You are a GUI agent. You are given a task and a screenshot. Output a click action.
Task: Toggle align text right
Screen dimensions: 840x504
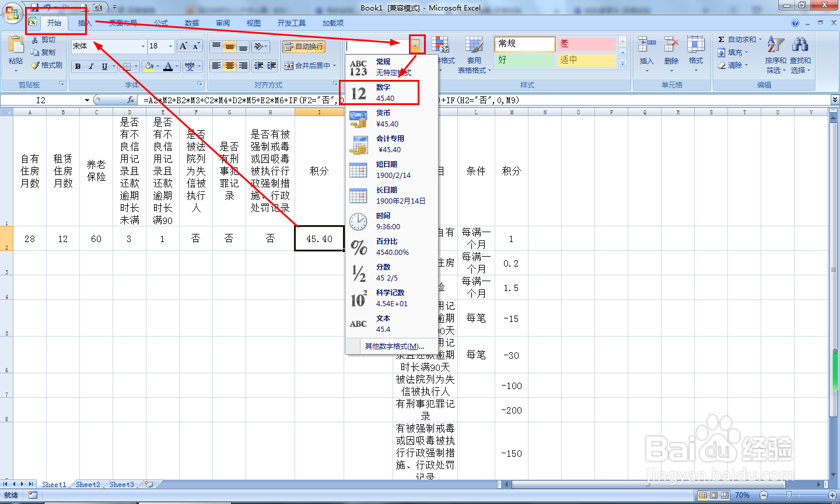tap(243, 66)
